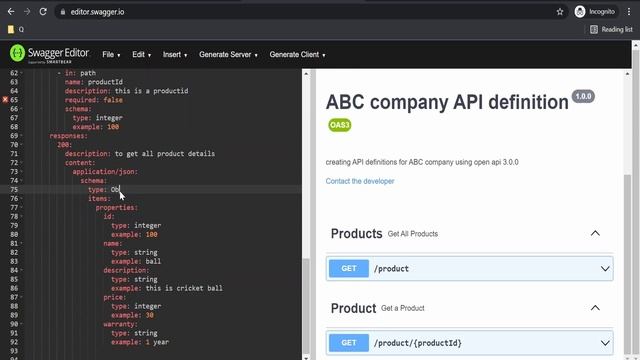Click the error marker on line 65
The height and width of the screenshot is (360, 640).
pos(5,100)
